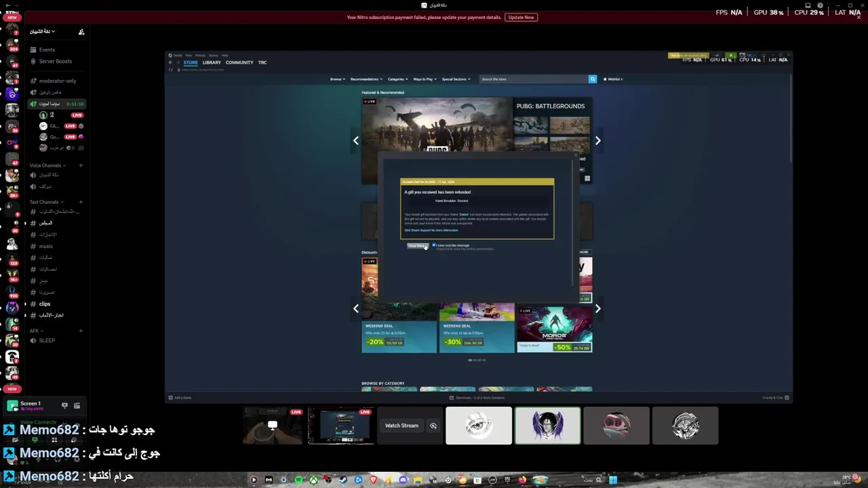This screenshot has height=488, width=868.
Task: Add a channel to the AFK category
Action: tap(81, 331)
